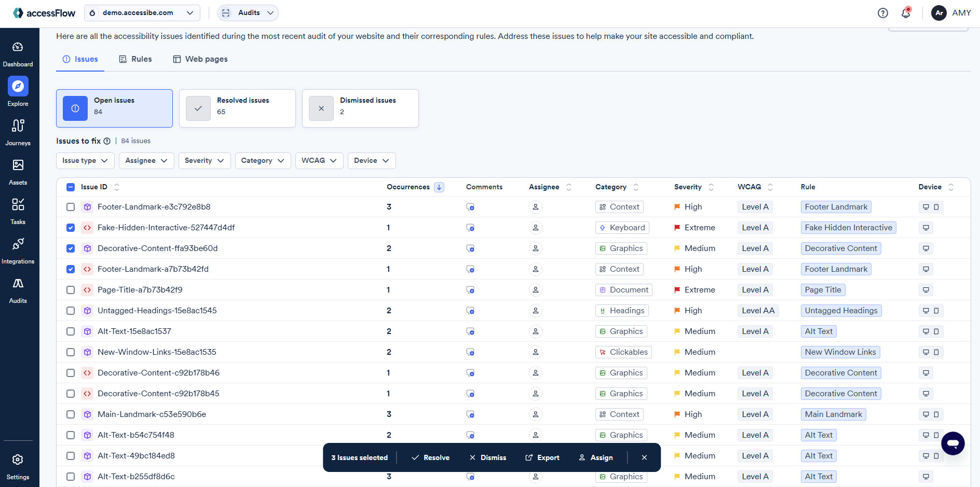Sort by Severity column header
The width and height of the screenshot is (980, 487).
(x=694, y=187)
